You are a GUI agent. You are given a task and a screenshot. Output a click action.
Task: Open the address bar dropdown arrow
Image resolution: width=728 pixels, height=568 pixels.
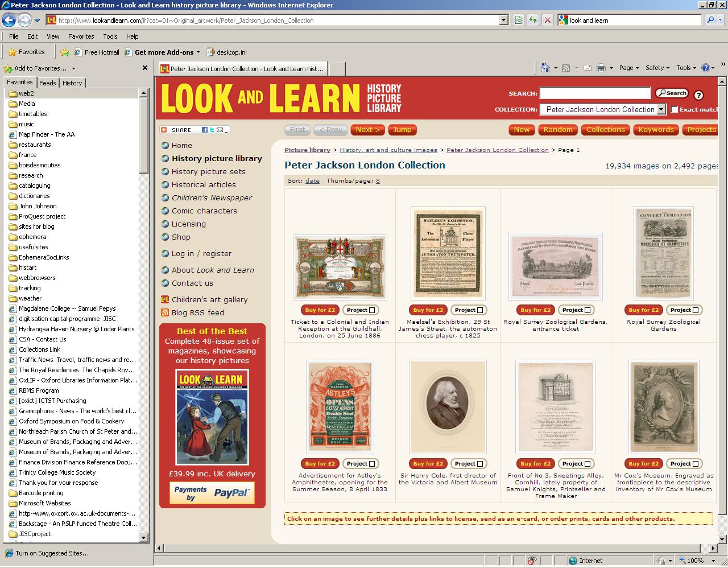pyautogui.click(x=503, y=20)
